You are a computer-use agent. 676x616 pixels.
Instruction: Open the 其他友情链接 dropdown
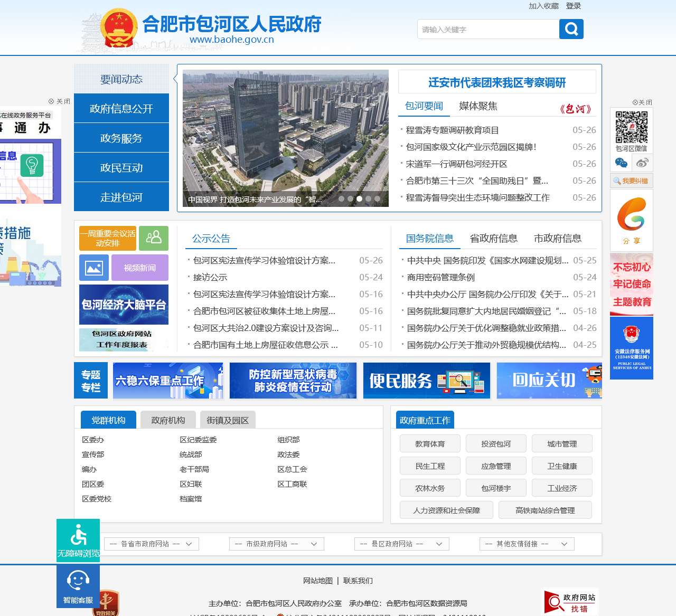pos(527,544)
